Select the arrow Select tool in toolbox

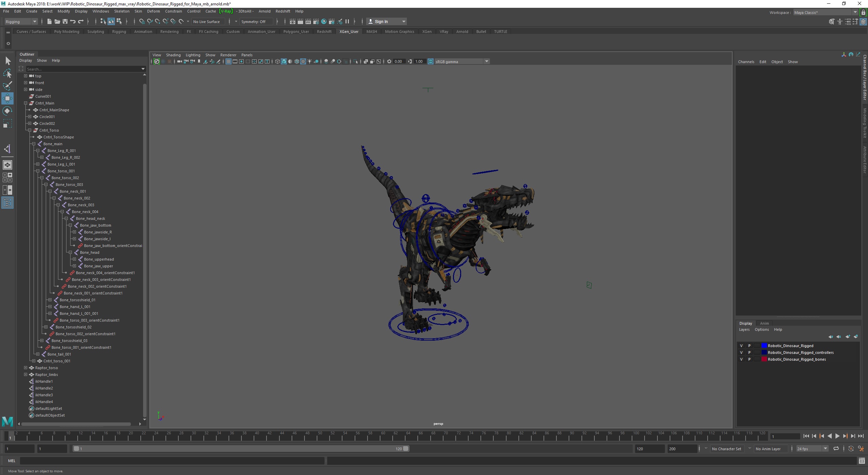click(7, 61)
